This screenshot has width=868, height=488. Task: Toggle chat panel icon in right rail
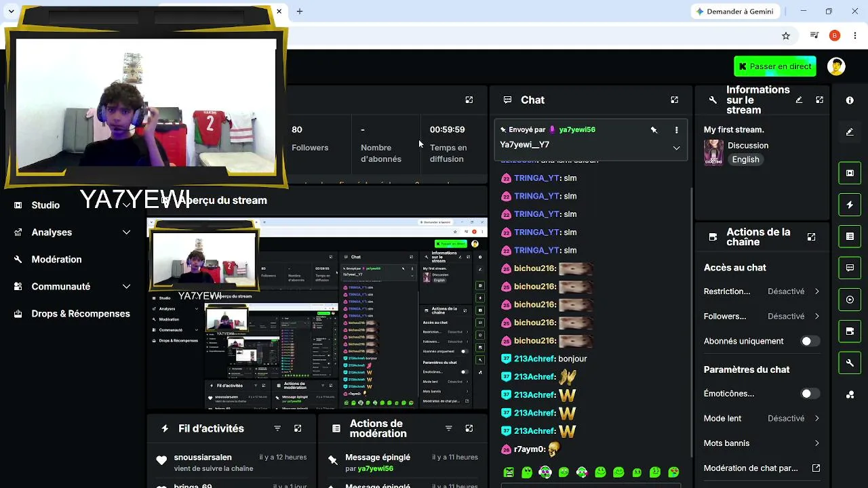[850, 268]
